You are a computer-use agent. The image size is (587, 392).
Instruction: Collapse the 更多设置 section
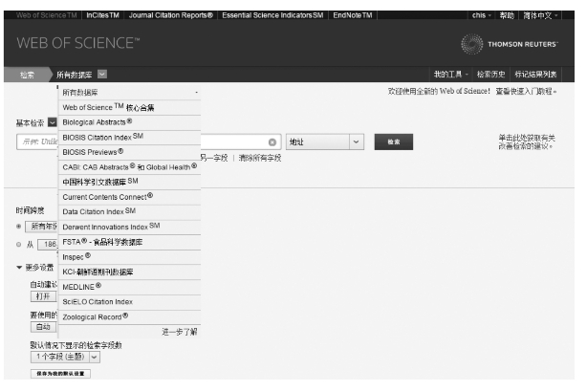click(x=20, y=267)
